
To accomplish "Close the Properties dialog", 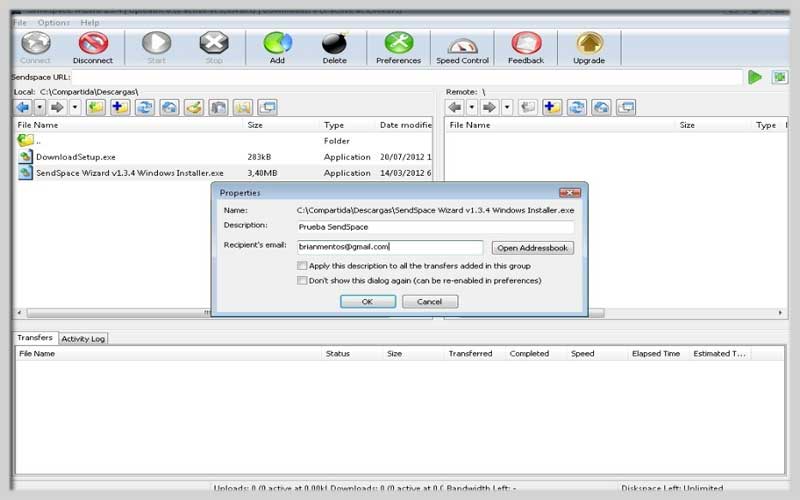I will pos(570,193).
